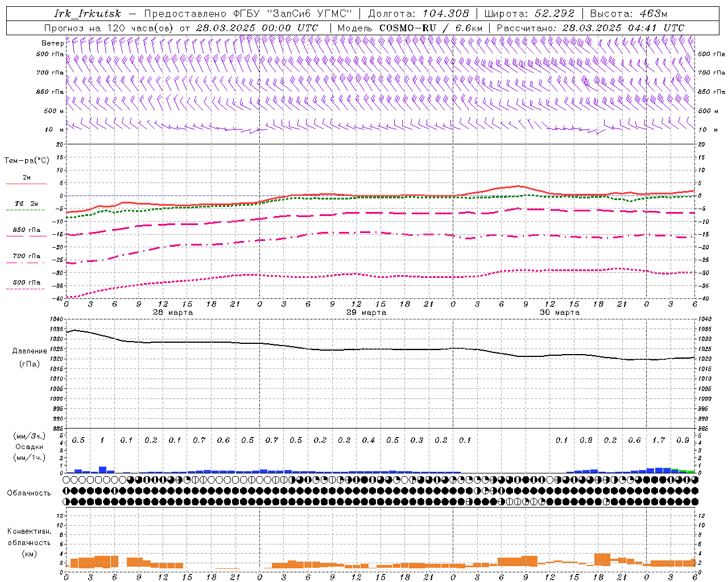Click the 0.9 precipitation value
728x582 pixels.
click(683, 440)
